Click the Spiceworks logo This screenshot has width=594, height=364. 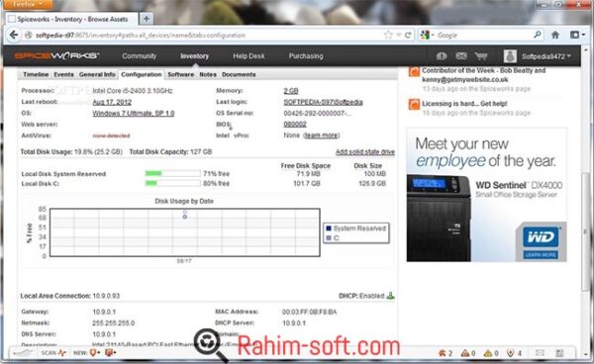pyautogui.click(x=56, y=56)
